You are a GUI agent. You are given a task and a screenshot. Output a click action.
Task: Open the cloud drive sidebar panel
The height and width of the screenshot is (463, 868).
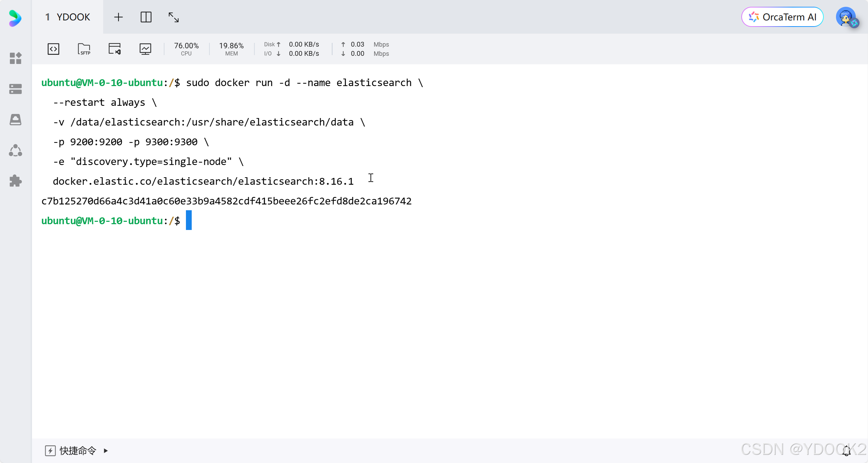click(x=15, y=119)
